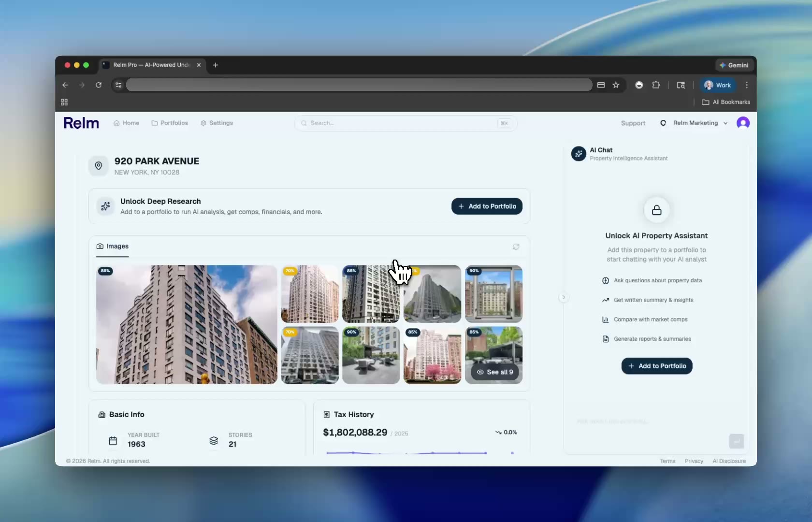This screenshot has width=812, height=522.
Task: Open the user avatar menu
Action: click(x=743, y=123)
